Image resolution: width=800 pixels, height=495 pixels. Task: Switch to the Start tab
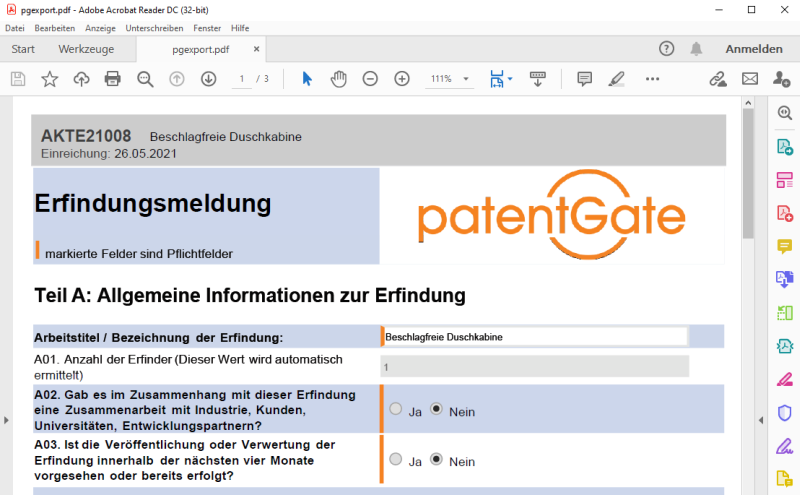pos(23,49)
